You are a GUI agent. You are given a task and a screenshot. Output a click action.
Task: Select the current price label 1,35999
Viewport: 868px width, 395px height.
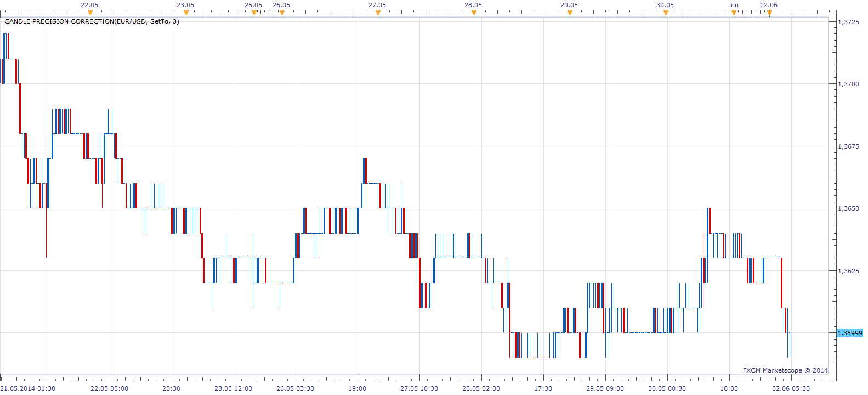point(850,333)
